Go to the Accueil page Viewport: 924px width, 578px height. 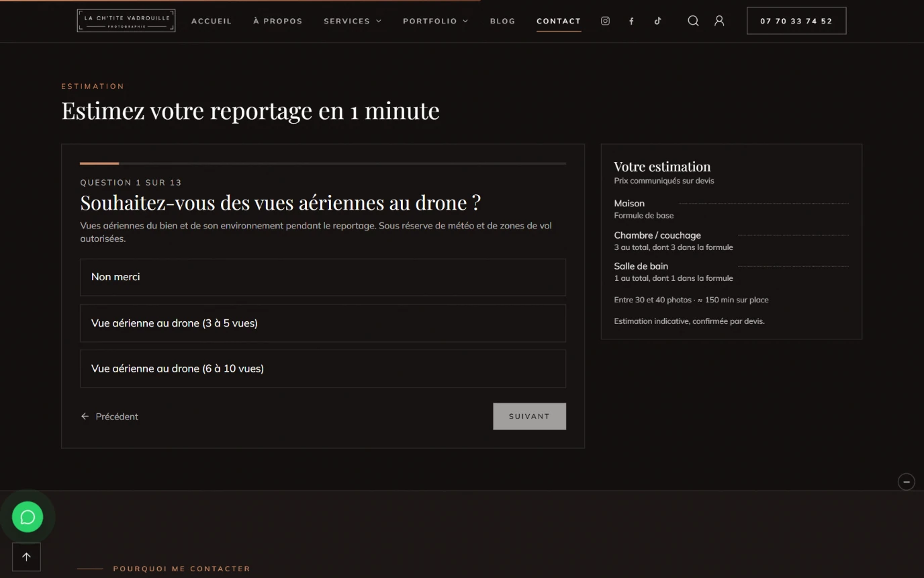[212, 21]
